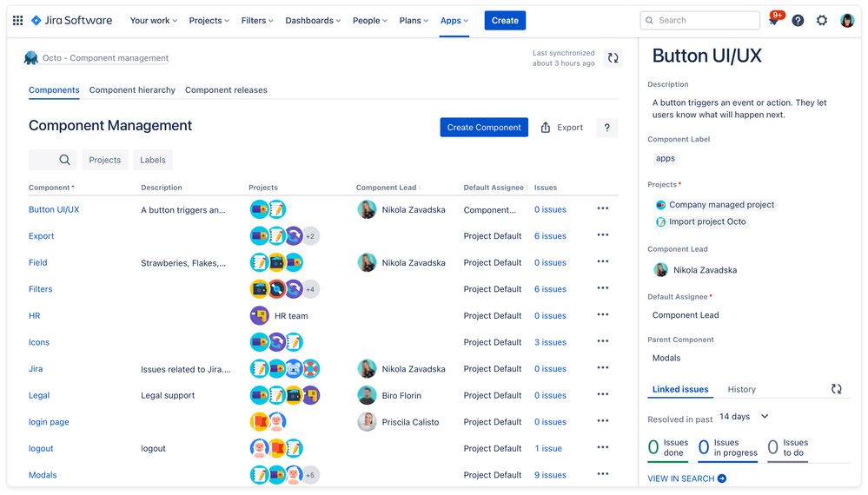Open the Help question mark icon

(798, 21)
